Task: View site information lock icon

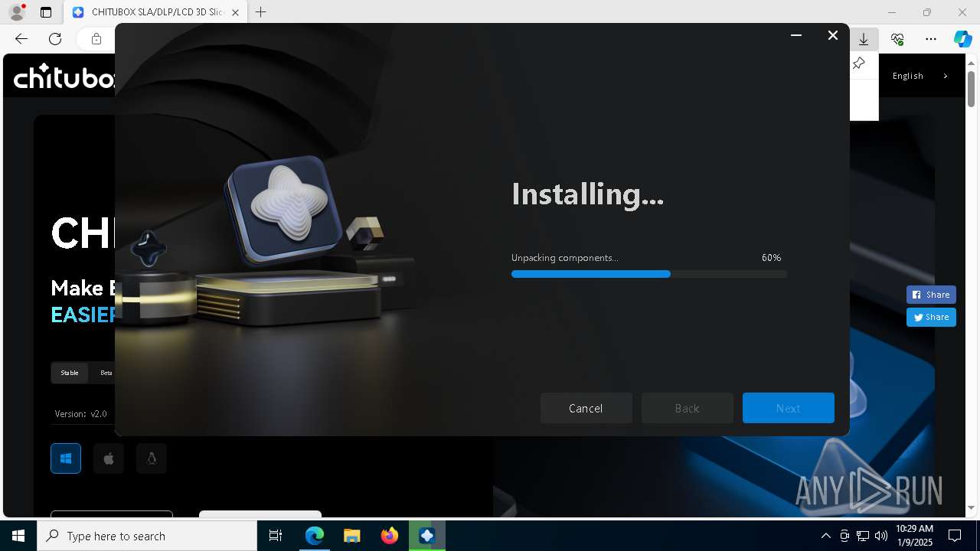Action: point(96,39)
